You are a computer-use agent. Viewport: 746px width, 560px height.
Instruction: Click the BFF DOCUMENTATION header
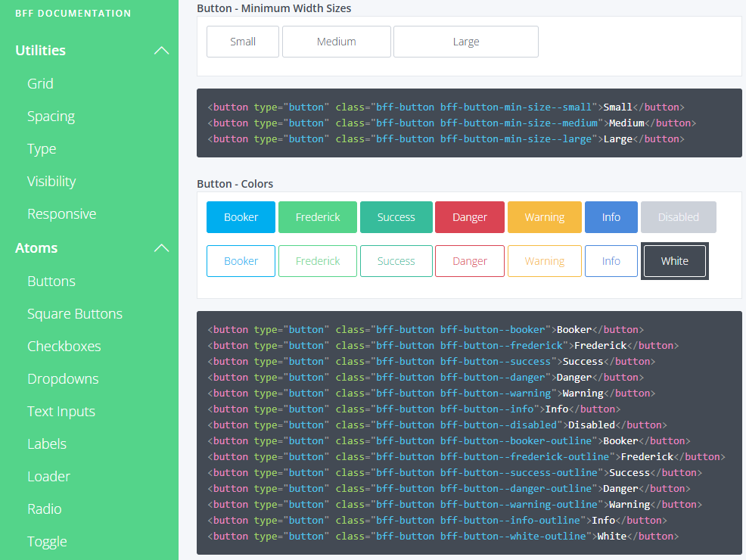tap(73, 13)
